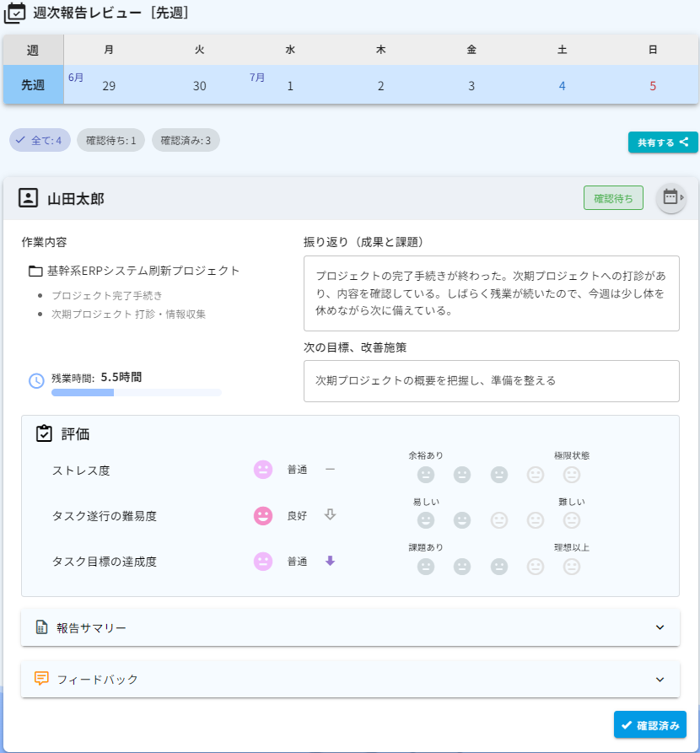
Task: Select Wednesday 1 in the week row
Action: [290, 85]
